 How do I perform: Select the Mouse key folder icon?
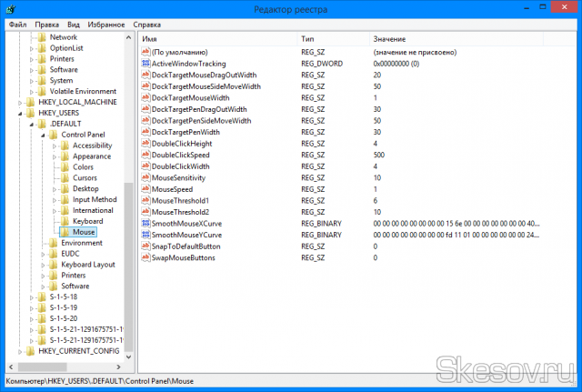[65, 232]
